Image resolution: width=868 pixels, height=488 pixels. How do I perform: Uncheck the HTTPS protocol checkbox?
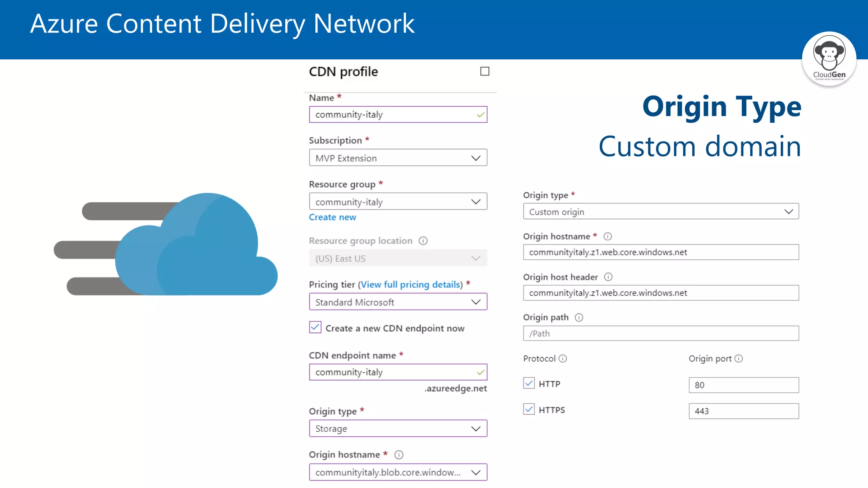pos(529,409)
